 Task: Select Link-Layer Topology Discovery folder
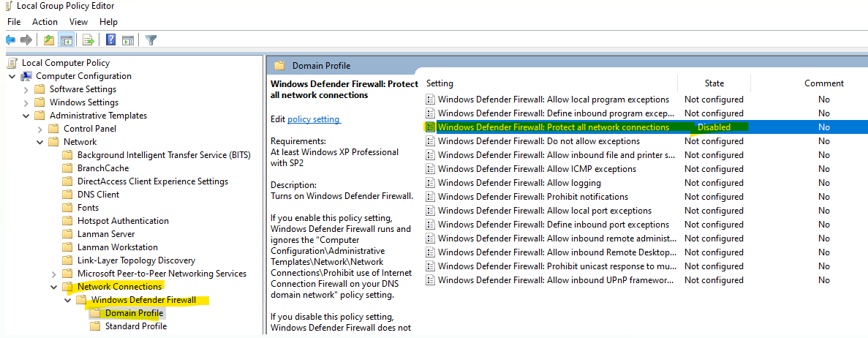point(136,260)
